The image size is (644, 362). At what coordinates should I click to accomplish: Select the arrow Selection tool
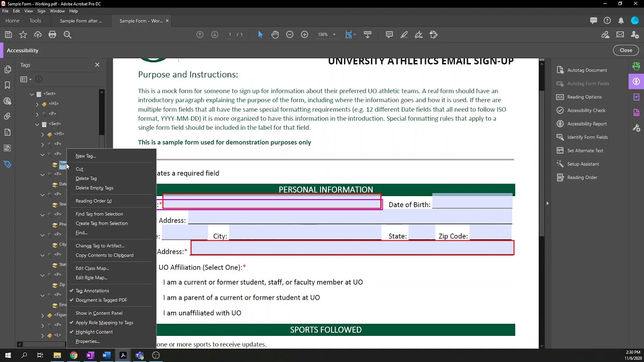pyautogui.click(x=260, y=35)
